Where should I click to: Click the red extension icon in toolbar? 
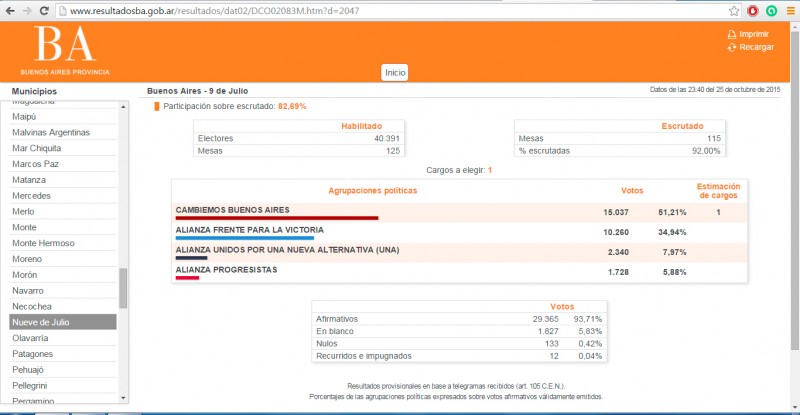(x=751, y=11)
